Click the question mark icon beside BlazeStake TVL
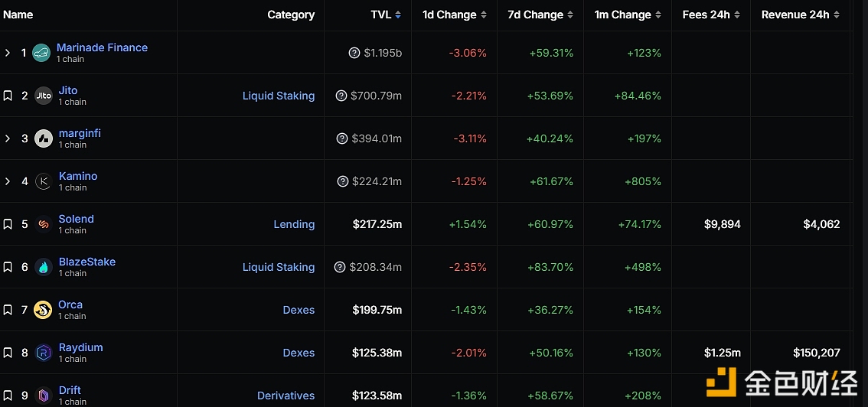Screen dimensions: 868x407 pos(340,267)
